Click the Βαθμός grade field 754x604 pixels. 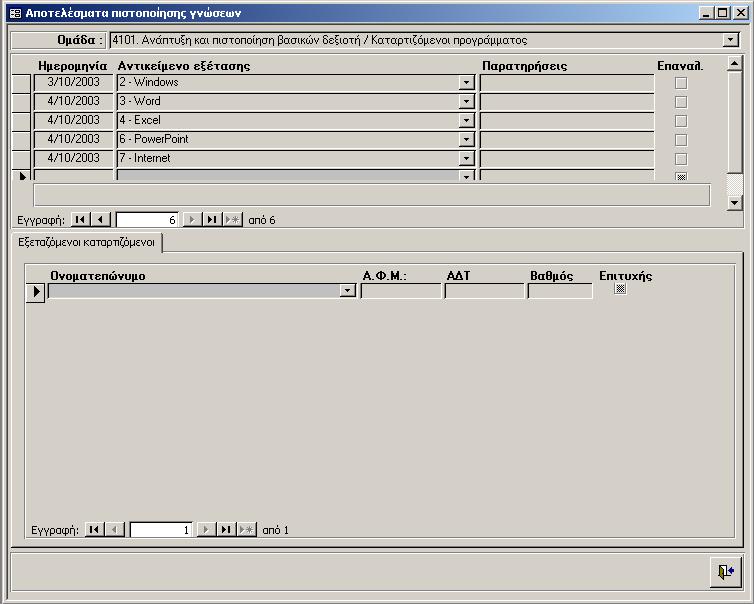(x=559, y=291)
